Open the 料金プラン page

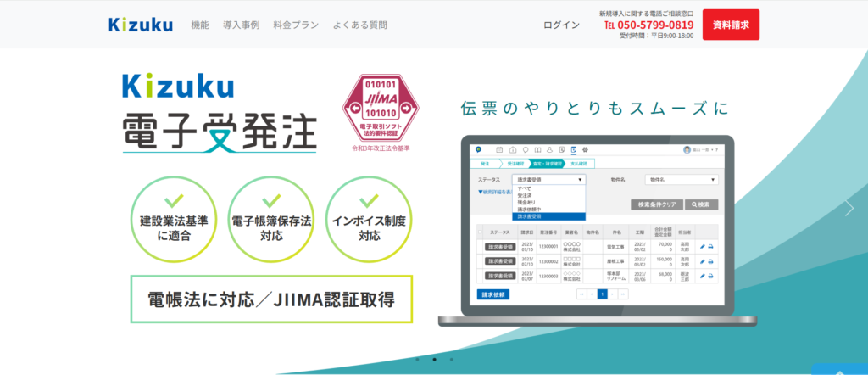tap(296, 25)
